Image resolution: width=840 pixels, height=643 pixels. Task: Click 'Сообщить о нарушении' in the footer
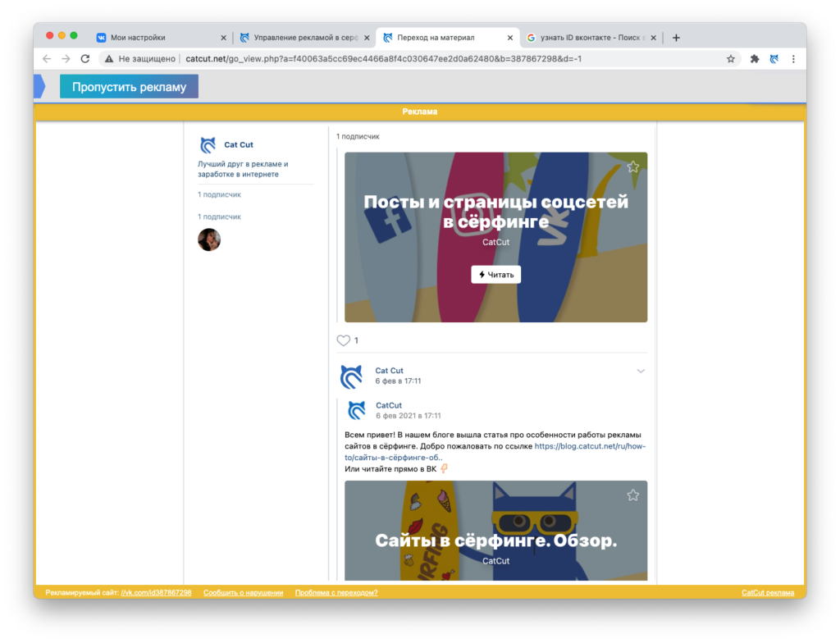click(243, 593)
